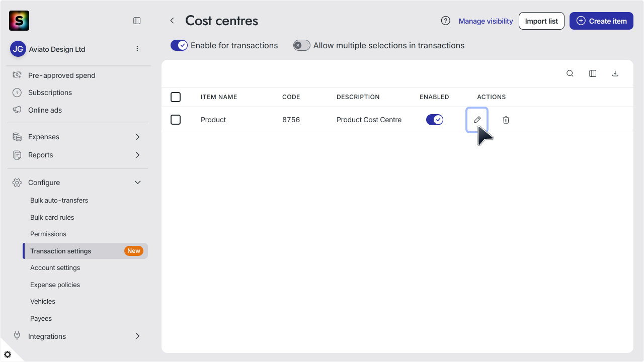Go to Bulk auto-transfers
Viewport: 644px width, 362px height.
[59, 200]
